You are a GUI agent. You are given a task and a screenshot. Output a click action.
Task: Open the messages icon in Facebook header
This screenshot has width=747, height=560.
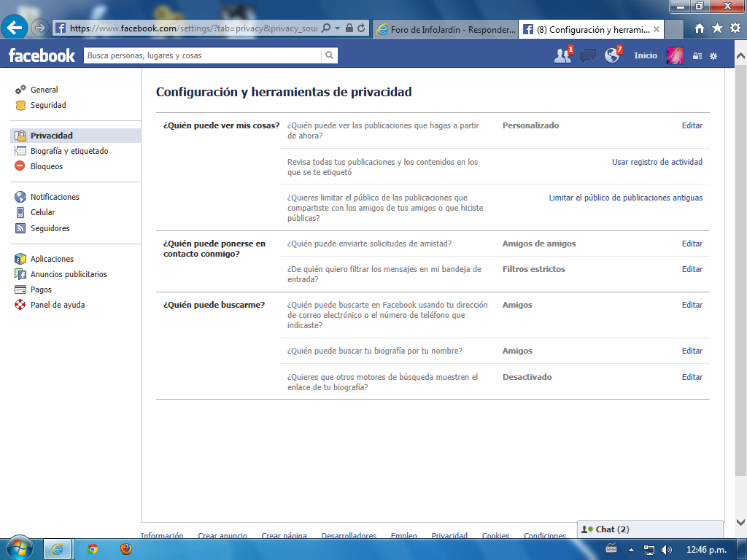click(588, 56)
